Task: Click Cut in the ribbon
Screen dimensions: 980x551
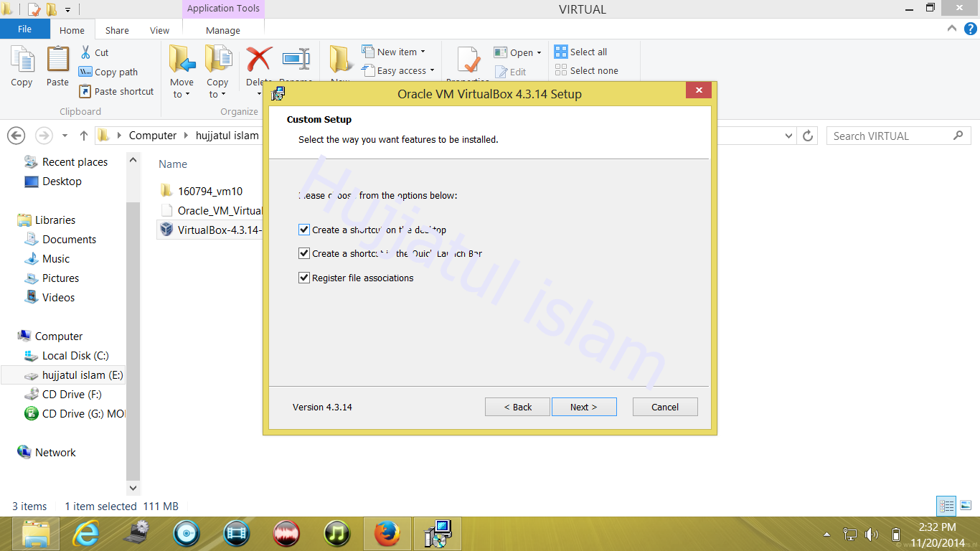Action: click(94, 52)
